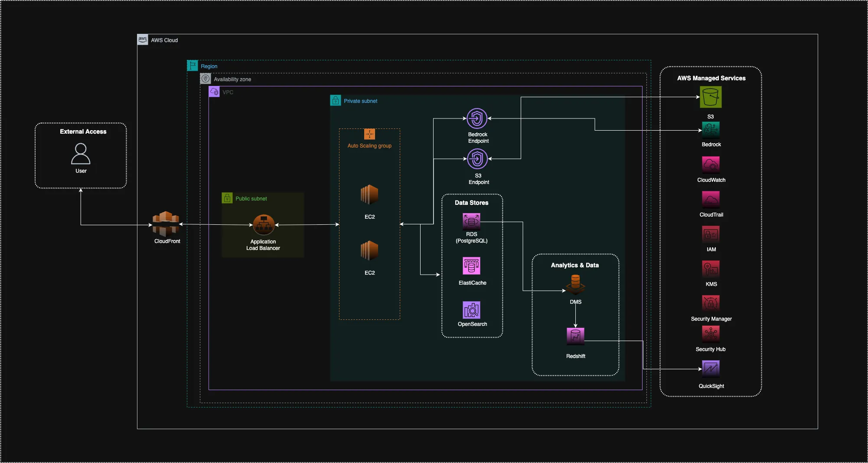Select the 'Security Hub' label text
The height and width of the screenshot is (463, 868).
(x=710, y=349)
